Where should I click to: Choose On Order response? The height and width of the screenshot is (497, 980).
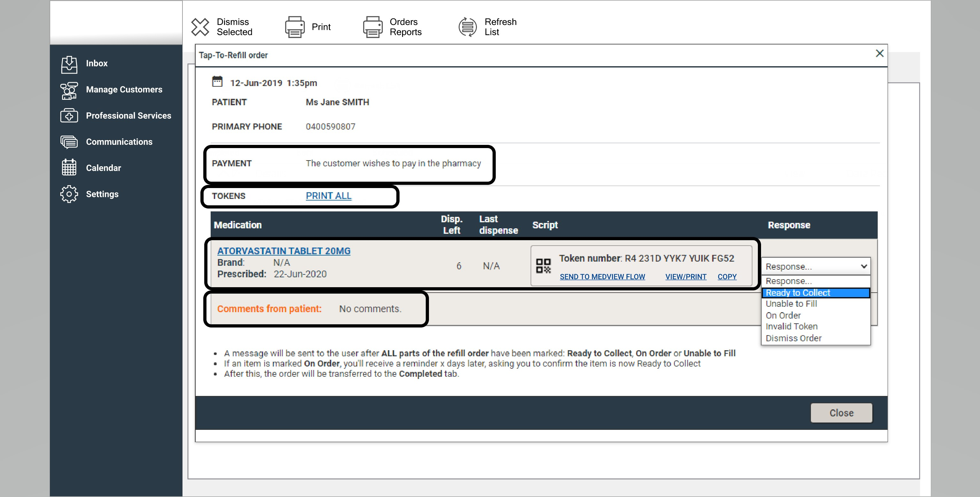pos(816,315)
